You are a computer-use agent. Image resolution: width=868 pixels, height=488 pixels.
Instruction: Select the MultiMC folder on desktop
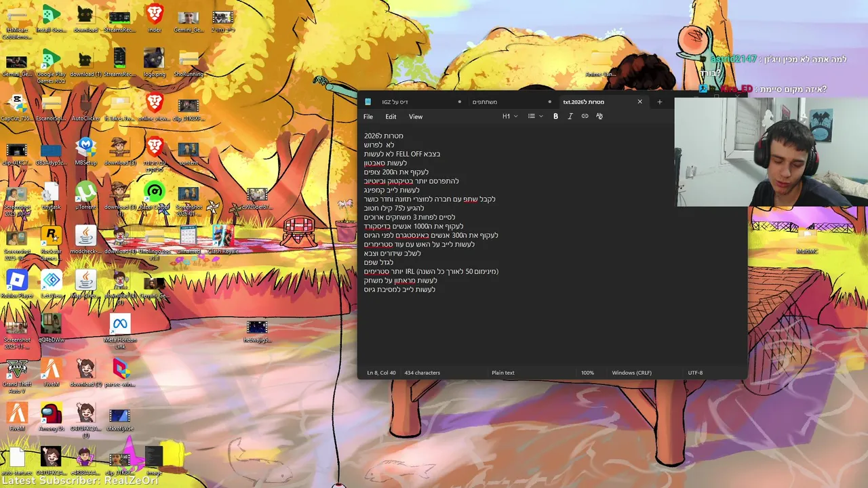pos(806,241)
